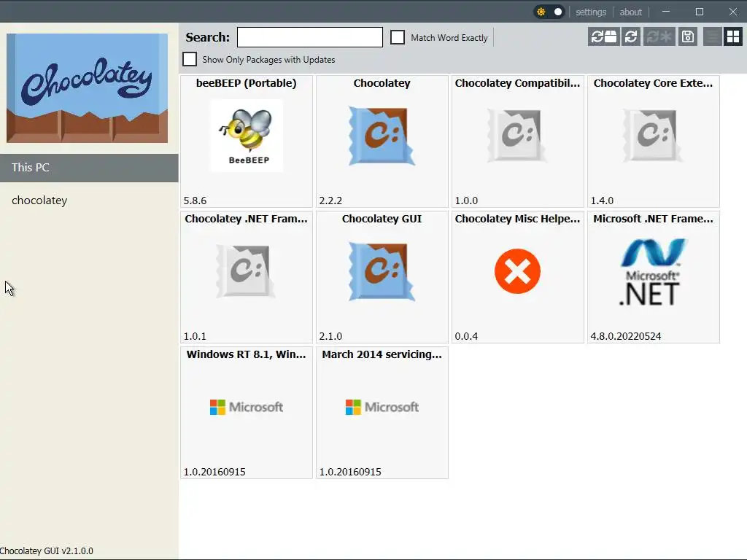
Task: Select the Chocolatey package blue icon
Action: (x=382, y=136)
